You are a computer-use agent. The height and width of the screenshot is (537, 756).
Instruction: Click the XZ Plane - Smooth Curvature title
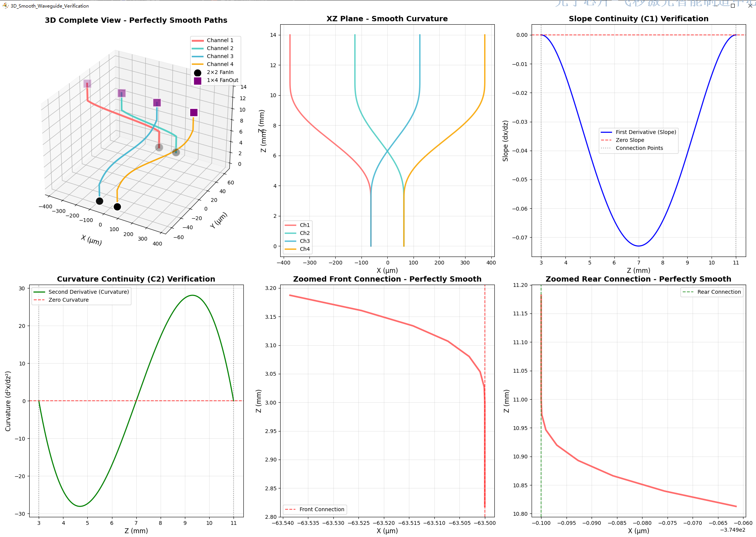pyautogui.click(x=387, y=19)
